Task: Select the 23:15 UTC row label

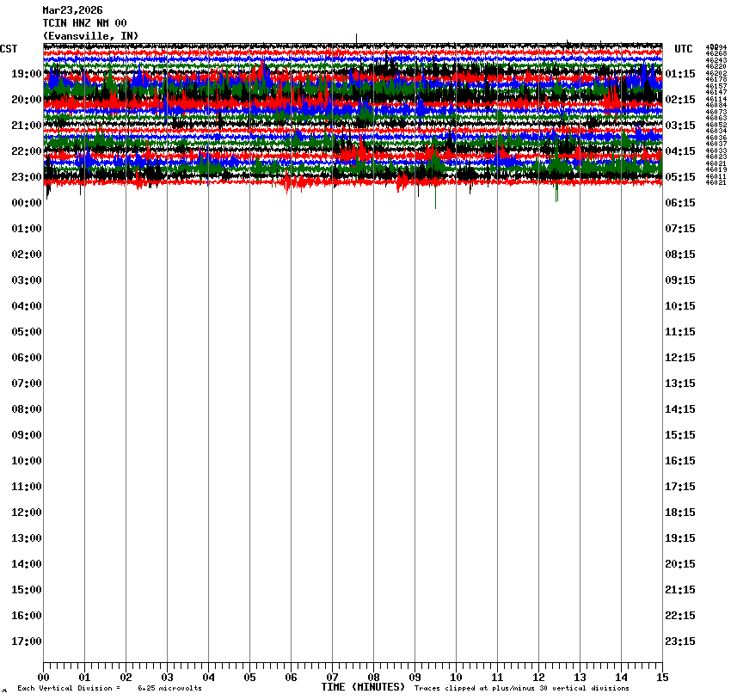Action: coord(680,642)
